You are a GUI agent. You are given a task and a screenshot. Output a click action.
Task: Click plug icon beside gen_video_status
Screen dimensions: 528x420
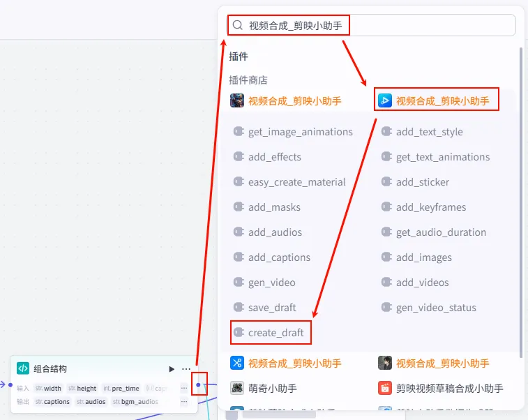[x=386, y=307]
